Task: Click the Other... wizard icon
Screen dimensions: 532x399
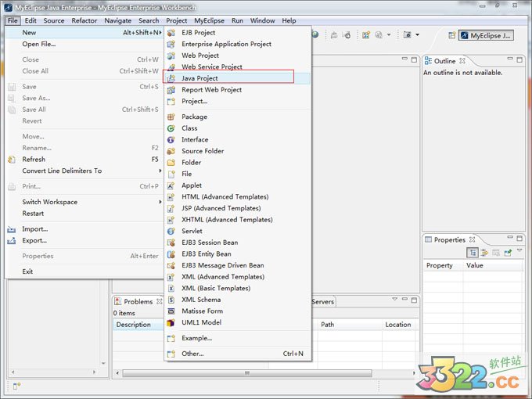Action: click(171, 354)
